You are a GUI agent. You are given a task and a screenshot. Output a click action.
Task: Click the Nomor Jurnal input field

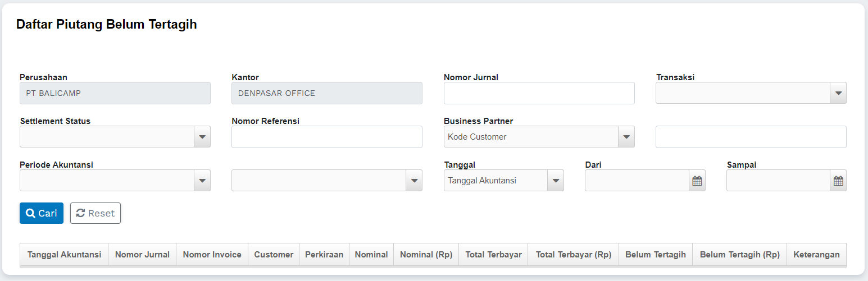click(539, 93)
